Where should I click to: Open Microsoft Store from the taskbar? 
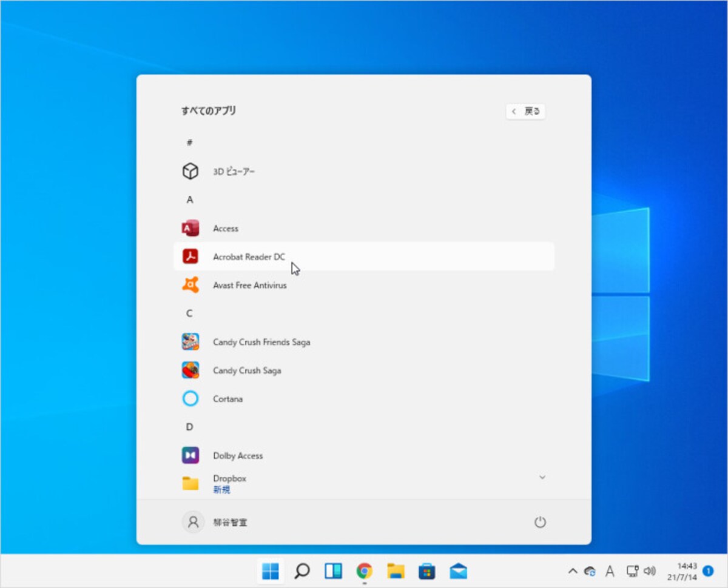(427, 571)
